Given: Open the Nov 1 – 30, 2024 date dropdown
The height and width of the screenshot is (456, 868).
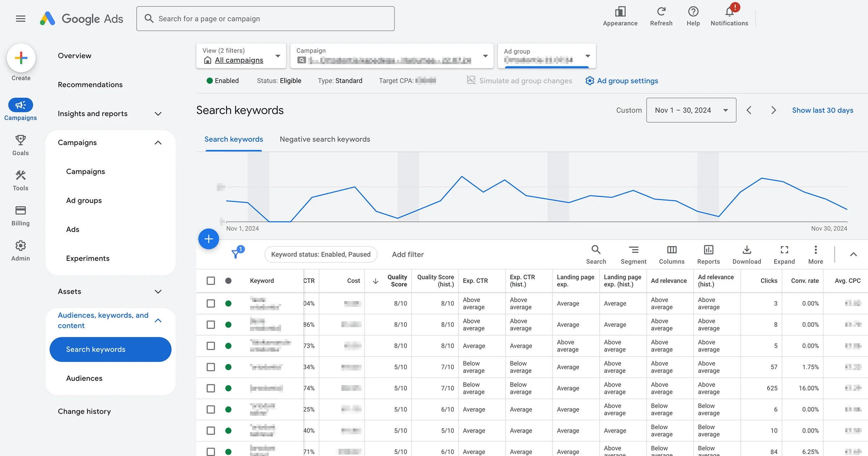Looking at the screenshot, I should (691, 110).
